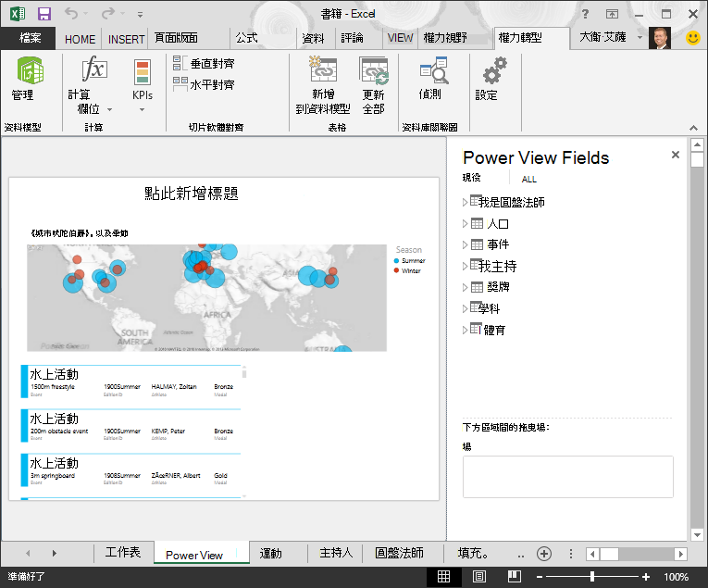Switch to the 填充 sheet tab
The height and width of the screenshot is (588, 708).
click(472, 553)
